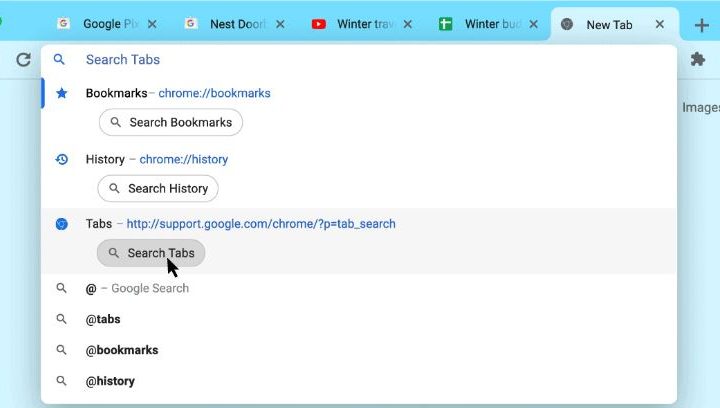Click the Bookmarks star icon
This screenshot has height=408, width=720.
tap(62, 93)
